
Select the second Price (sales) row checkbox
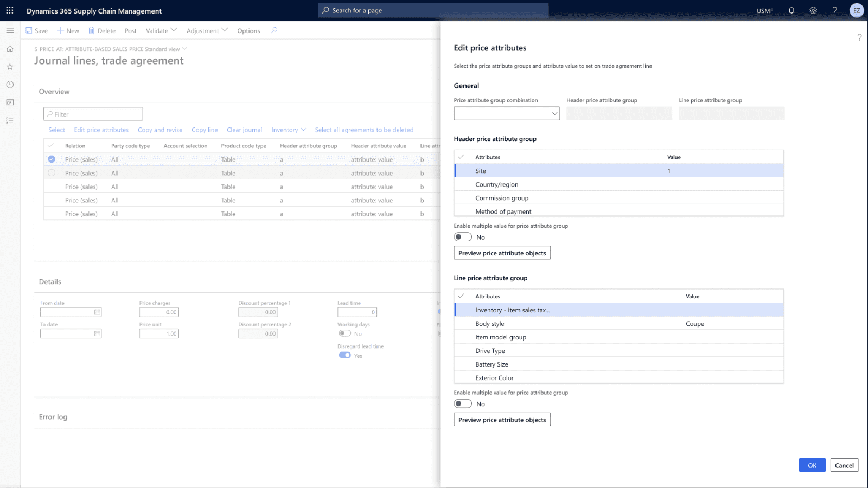coord(52,173)
